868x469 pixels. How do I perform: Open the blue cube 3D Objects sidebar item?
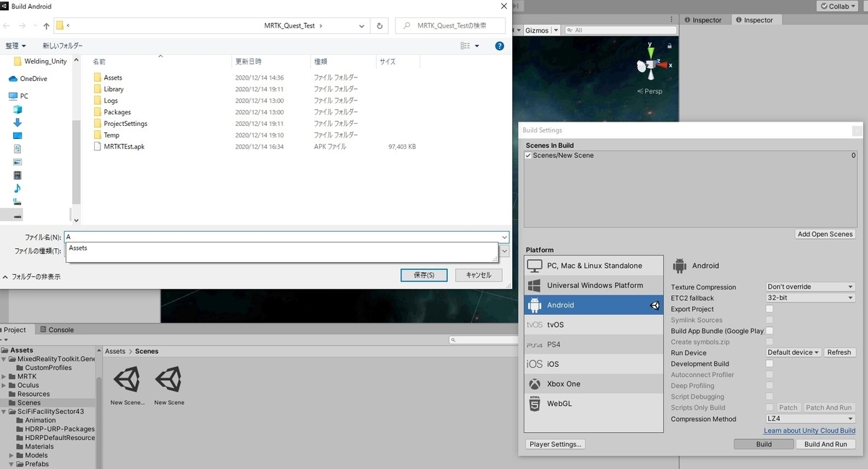pyautogui.click(x=17, y=109)
